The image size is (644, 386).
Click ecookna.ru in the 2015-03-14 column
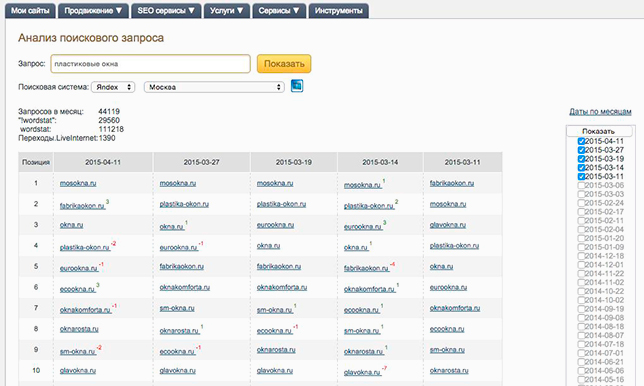tap(361, 310)
